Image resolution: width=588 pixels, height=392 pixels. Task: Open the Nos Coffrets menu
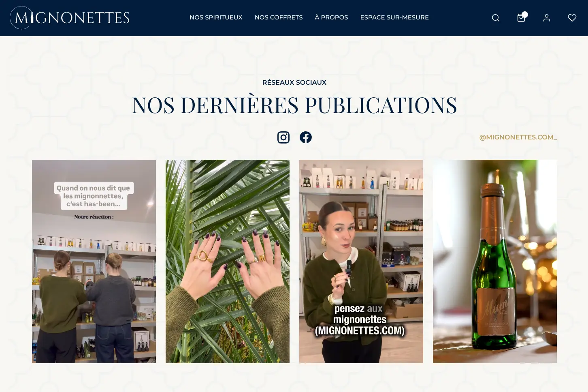click(279, 17)
